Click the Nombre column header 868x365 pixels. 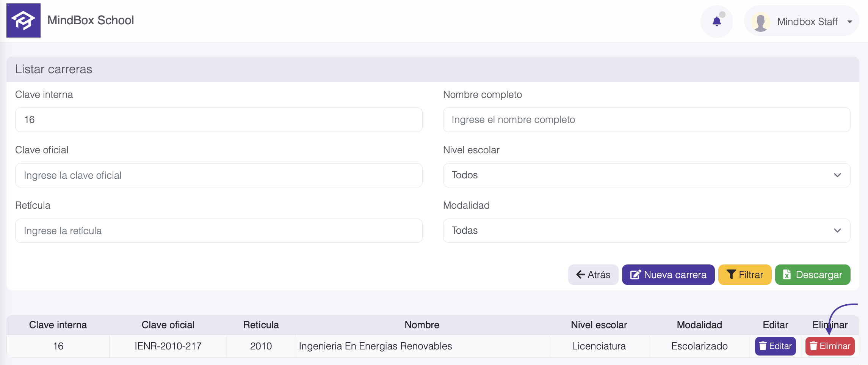click(x=421, y=325)
